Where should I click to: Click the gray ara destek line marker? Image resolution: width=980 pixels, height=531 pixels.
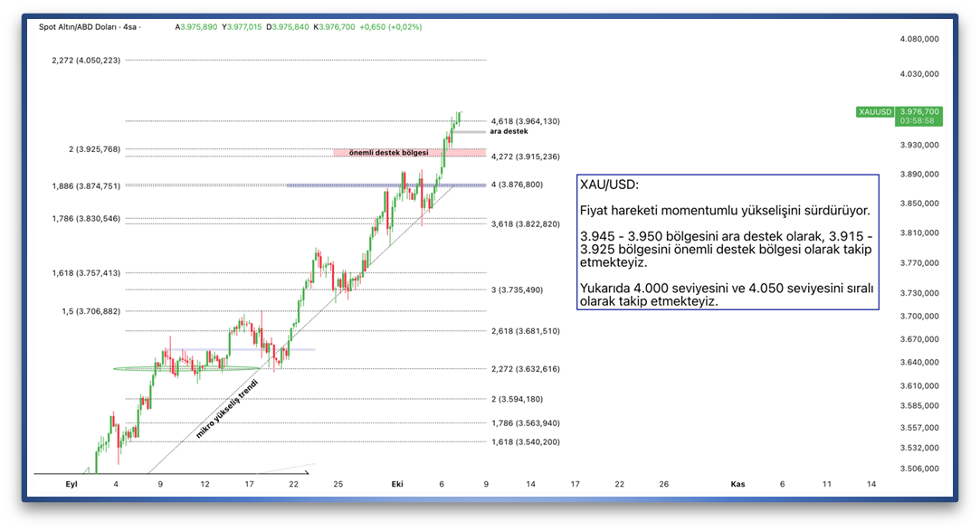click(470, 132)
